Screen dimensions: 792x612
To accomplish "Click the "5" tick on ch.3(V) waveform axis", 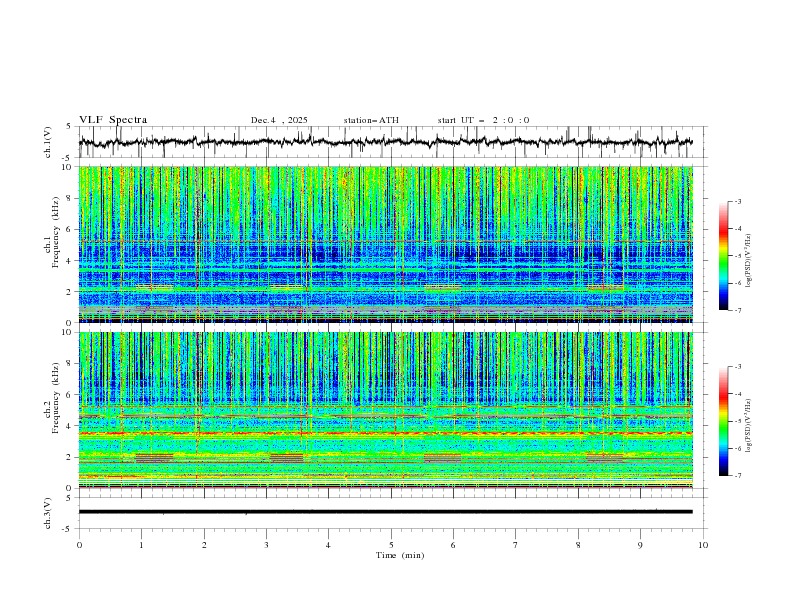I will (x=69, y=498).
